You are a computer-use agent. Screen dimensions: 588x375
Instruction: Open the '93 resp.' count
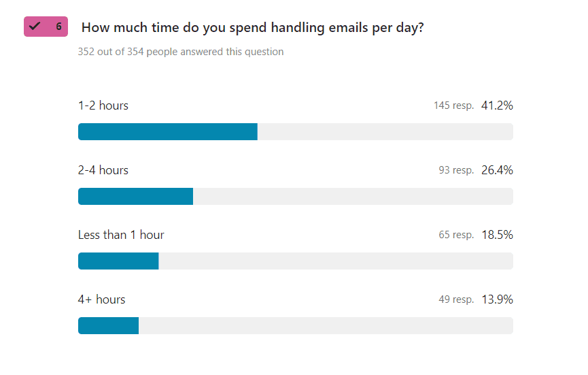pos(456,171)
